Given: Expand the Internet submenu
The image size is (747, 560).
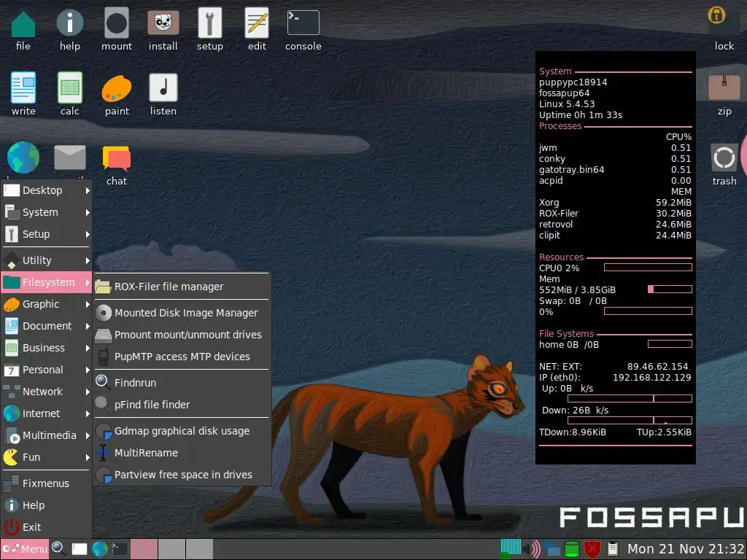Looking at the screenshot, I should click(46, 414).
